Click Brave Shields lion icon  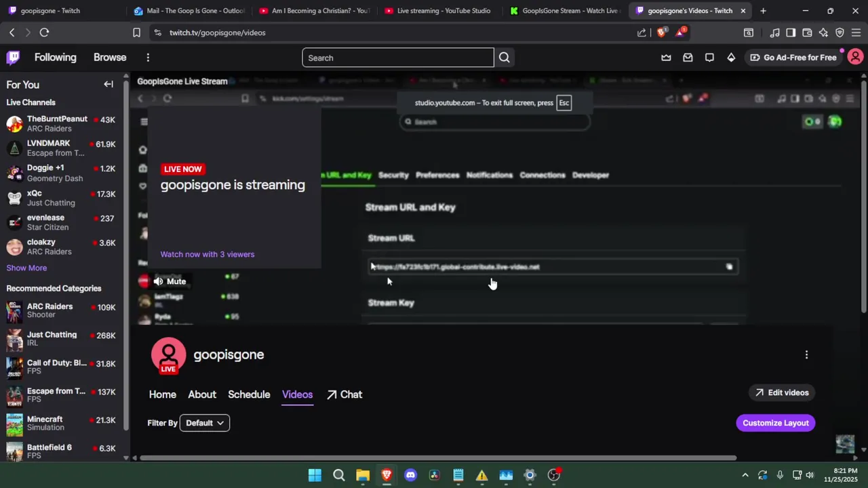[663, 33]
